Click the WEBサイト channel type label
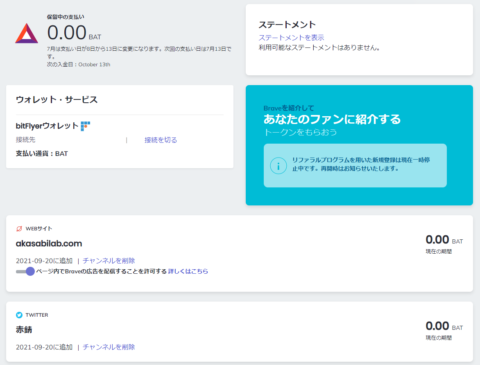The width and height of the screenshot is (480, 365). pyautogui.click(x=39, y=229)
